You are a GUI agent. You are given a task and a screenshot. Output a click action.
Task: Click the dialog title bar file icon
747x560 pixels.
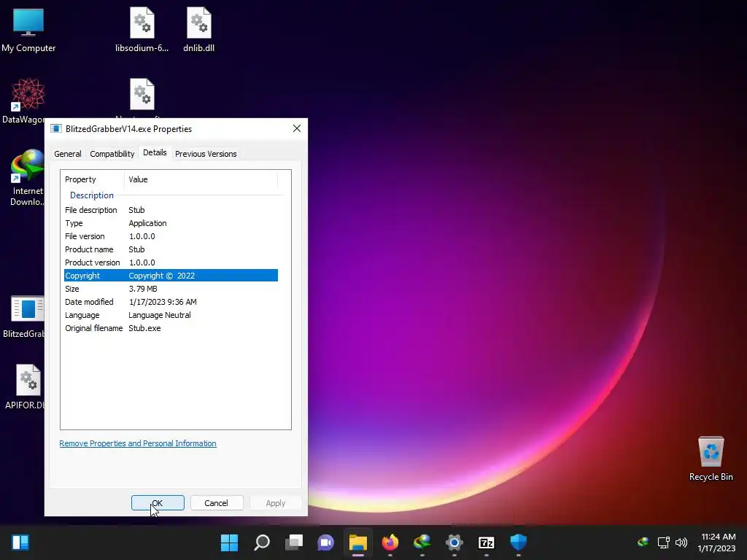tap(56, 128)
